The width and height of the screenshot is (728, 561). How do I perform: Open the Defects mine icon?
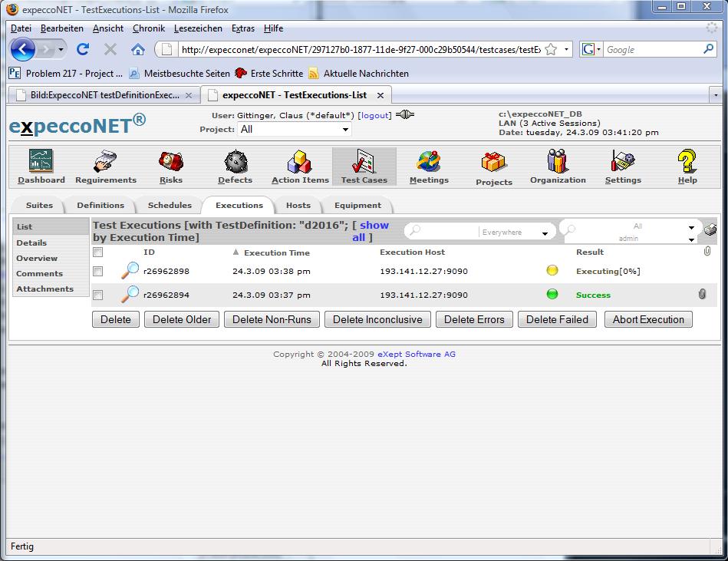(x=235, y=162)
